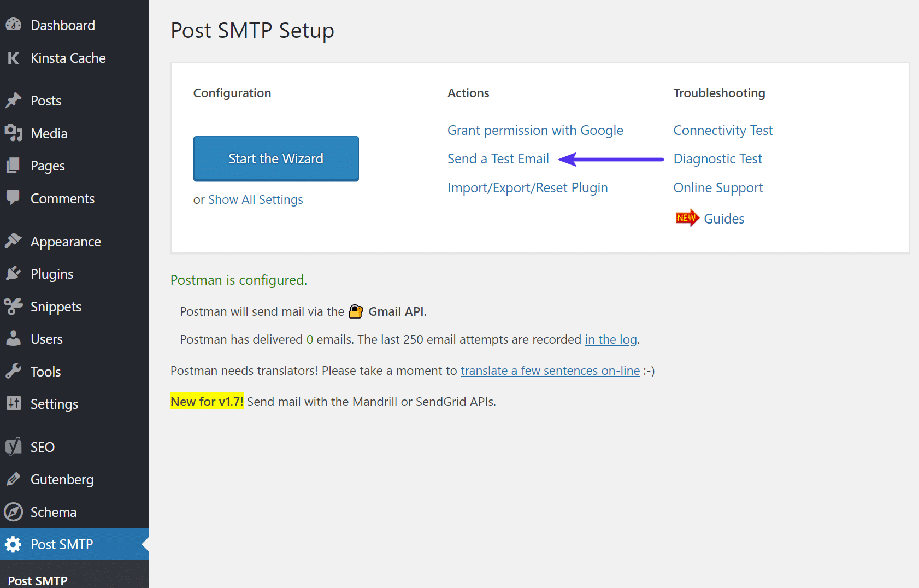
Task: Open Schema via the compass icon
Action: point(13,512)
